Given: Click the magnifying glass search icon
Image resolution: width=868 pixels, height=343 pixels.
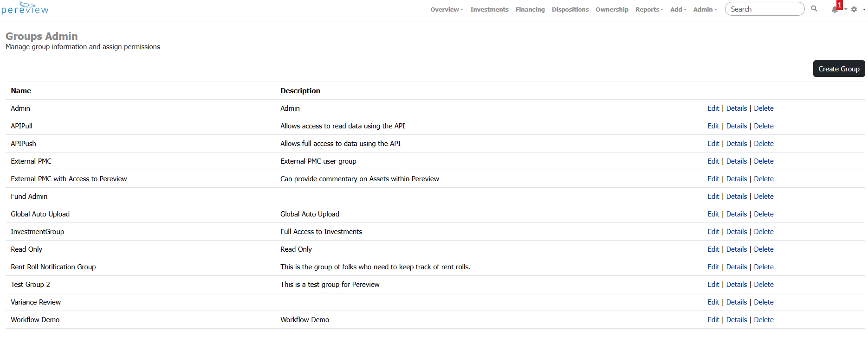Looking at the screenshot, I should pos(814,9).
